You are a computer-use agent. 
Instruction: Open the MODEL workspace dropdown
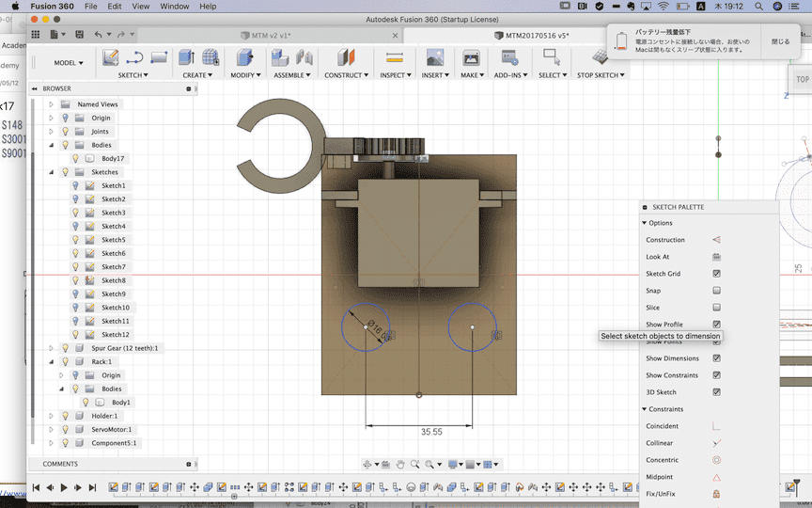(68, 63)
